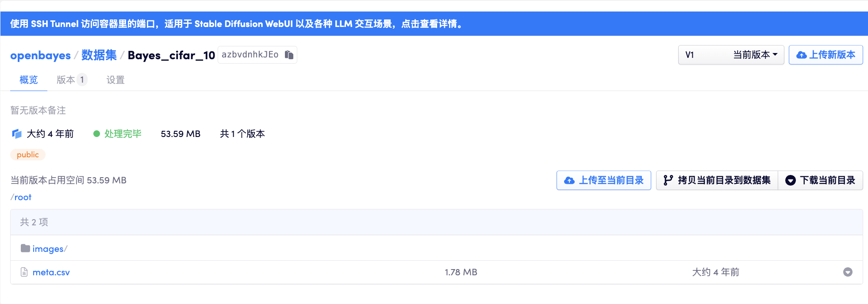
Task: Click 上传新版本 upload button
Action: pos(826,55)
